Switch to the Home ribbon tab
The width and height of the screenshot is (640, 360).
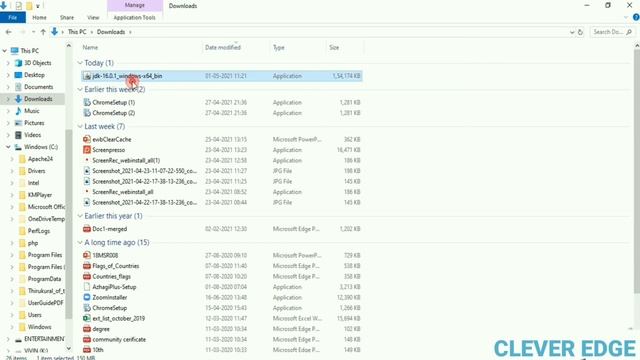[39, 18]
